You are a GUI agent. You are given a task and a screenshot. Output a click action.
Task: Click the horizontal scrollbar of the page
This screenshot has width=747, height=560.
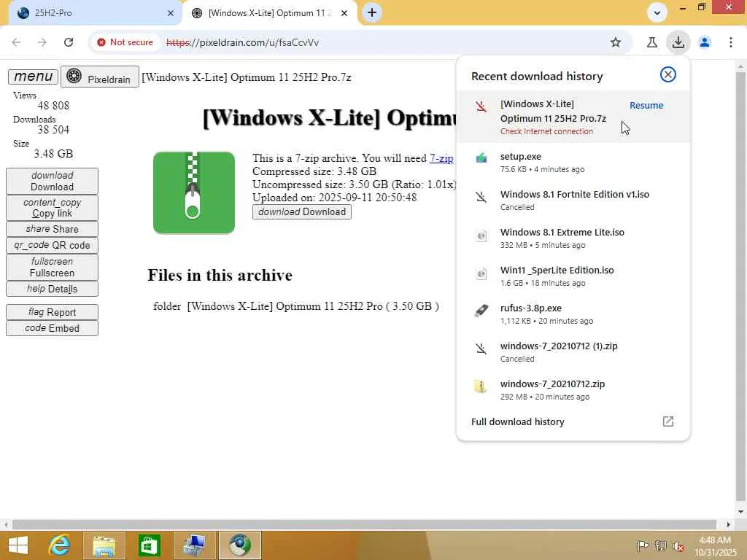point(364,524)
